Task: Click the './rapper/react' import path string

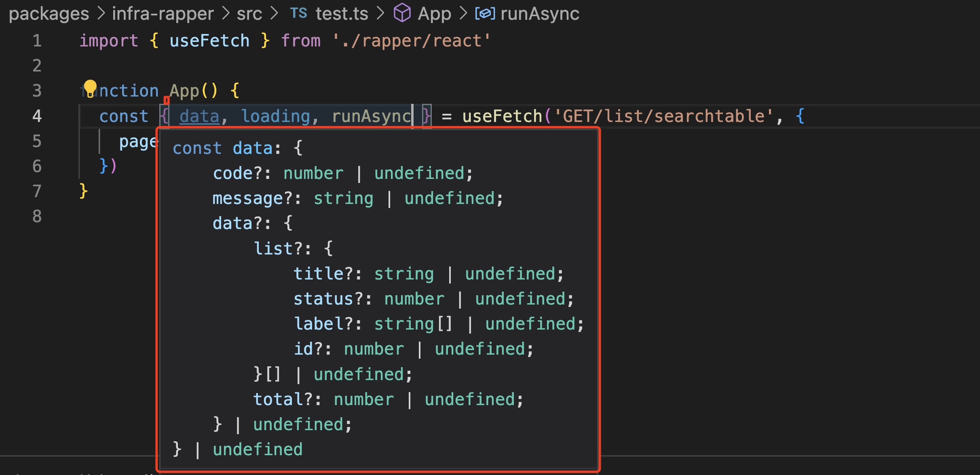Action: (x=411, y=41)
